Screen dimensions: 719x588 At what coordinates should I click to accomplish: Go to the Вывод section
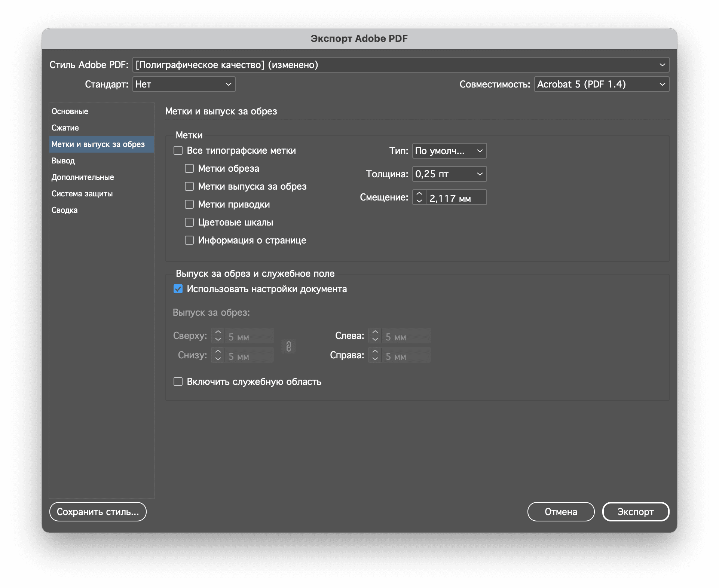pos(102,161)
